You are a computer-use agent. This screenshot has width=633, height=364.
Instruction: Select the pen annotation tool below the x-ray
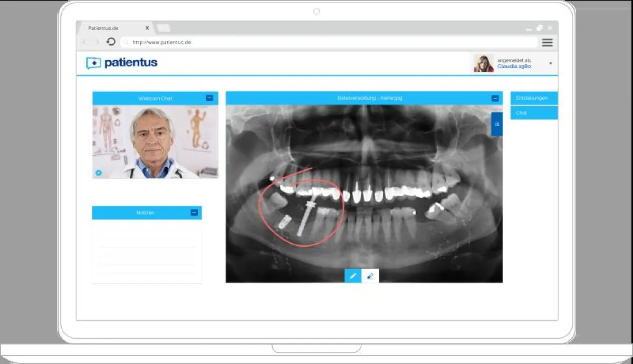tap(353, 275)
